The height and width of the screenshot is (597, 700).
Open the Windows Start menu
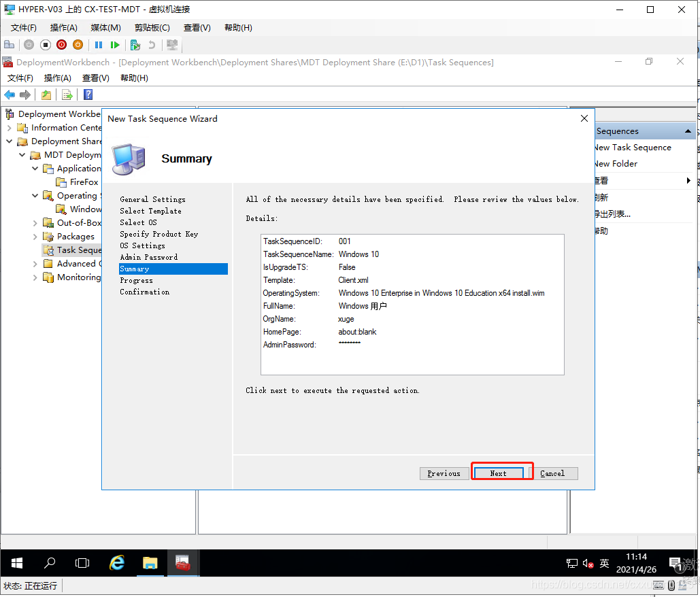tap(17, 563)
